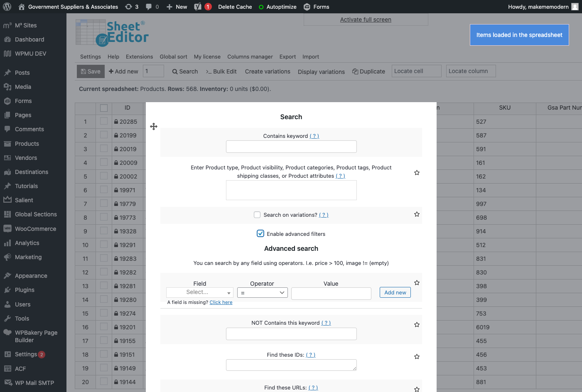Click the Bulk Edit toolbar button
The width and height of the screenshot is (582, 392).
pyautogui.click(x=221, y=71)
